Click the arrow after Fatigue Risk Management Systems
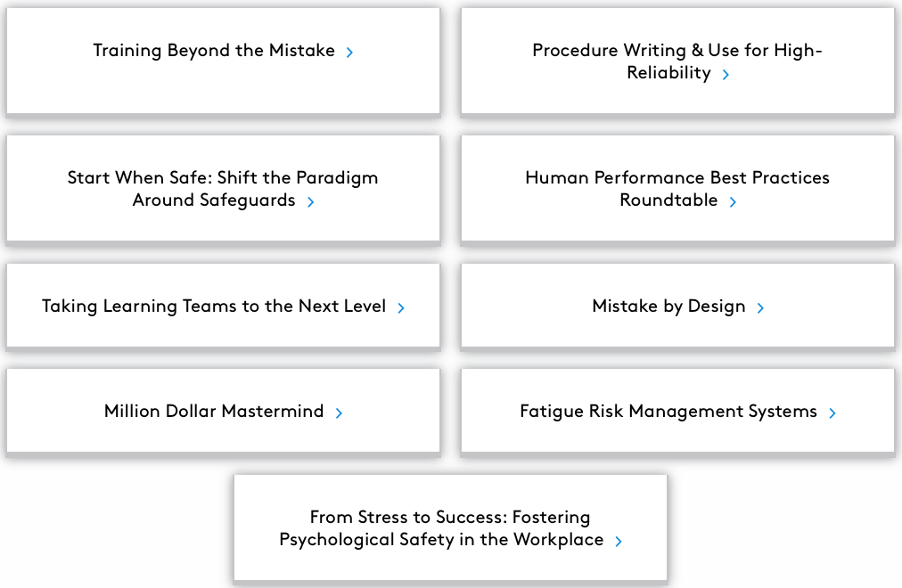 832,413
